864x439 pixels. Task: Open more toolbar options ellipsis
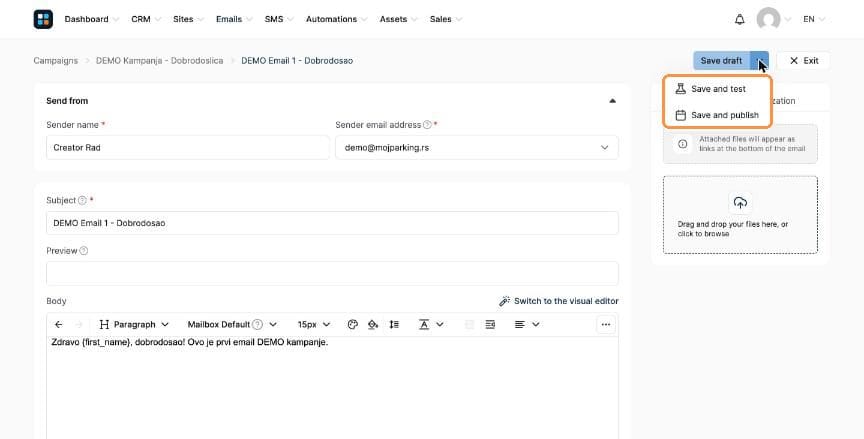(606, 324)
